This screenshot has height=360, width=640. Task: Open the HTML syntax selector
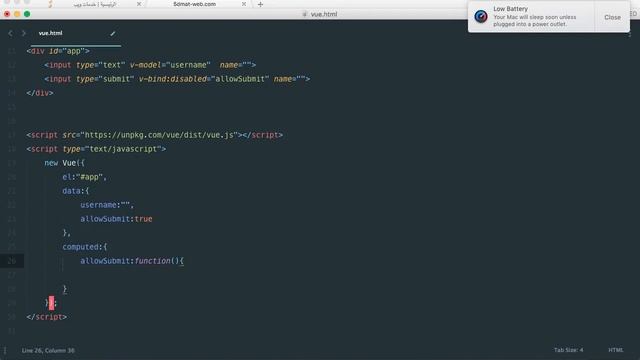616,350
